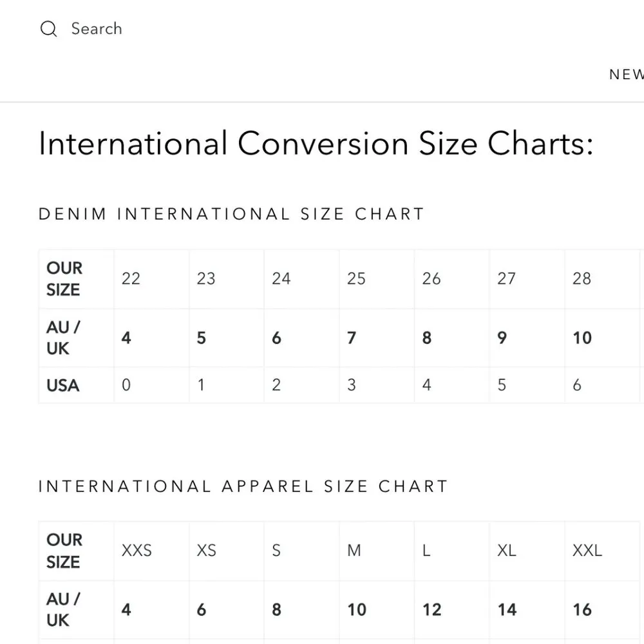Click AU/UK size 12 in apparel chart
This screenshot has height=644, width=644.
[x=432, y=609]
